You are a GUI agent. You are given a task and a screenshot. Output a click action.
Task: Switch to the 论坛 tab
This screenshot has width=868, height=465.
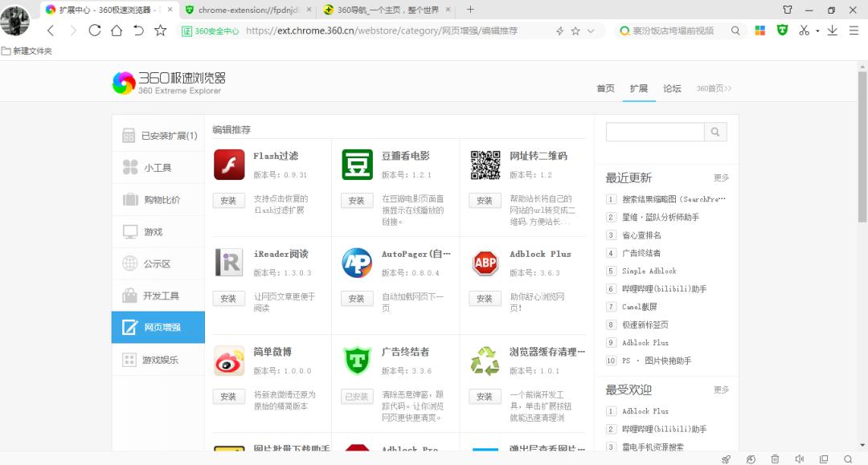[673, 89]
